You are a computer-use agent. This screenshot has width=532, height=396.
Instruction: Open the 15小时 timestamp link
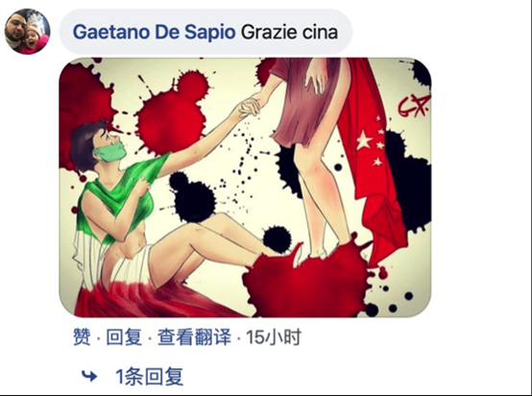click(x=274, y=337)
